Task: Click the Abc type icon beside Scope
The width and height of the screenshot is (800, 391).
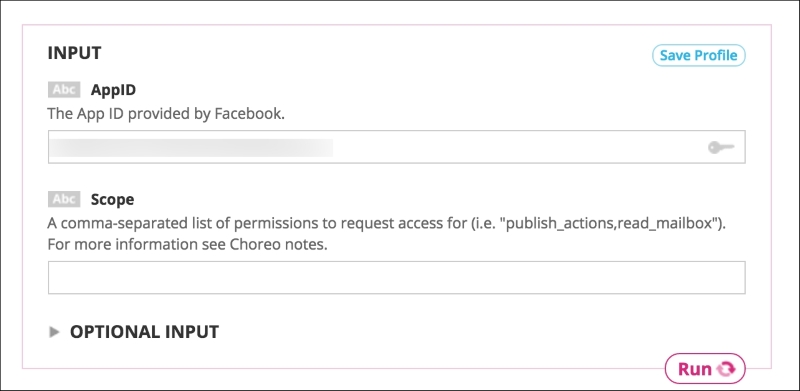Action: [x=64, y=199]
